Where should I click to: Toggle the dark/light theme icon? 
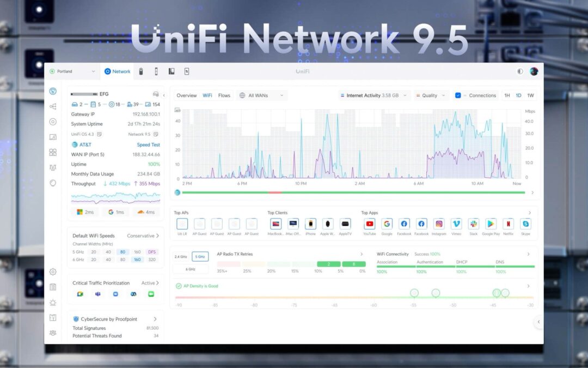click(520, 71)
